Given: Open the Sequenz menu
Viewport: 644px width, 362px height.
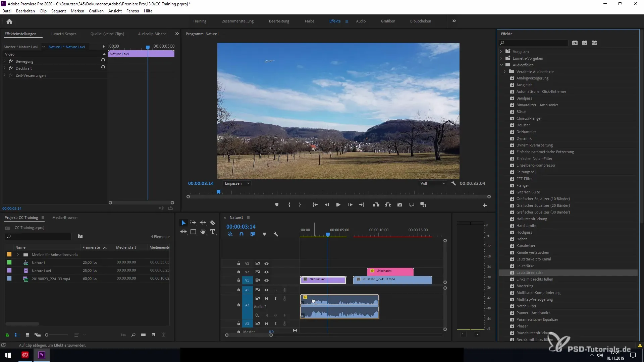Looking at the screenshot, I should click(x=58, y=11).
